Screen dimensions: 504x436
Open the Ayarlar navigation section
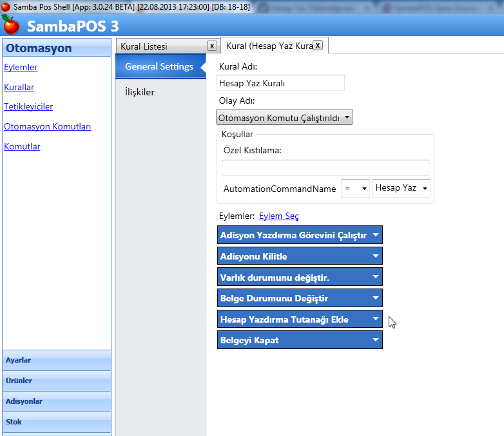(57, 360)
